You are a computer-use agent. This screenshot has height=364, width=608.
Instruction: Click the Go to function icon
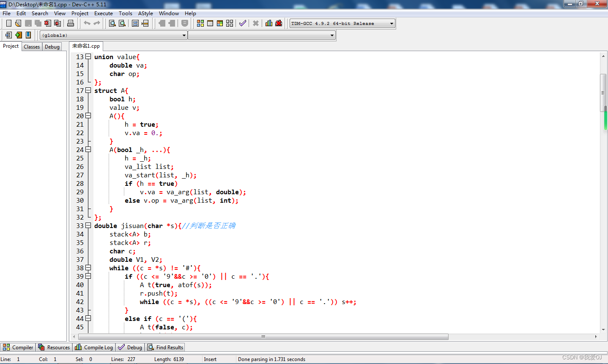(135, 23)
